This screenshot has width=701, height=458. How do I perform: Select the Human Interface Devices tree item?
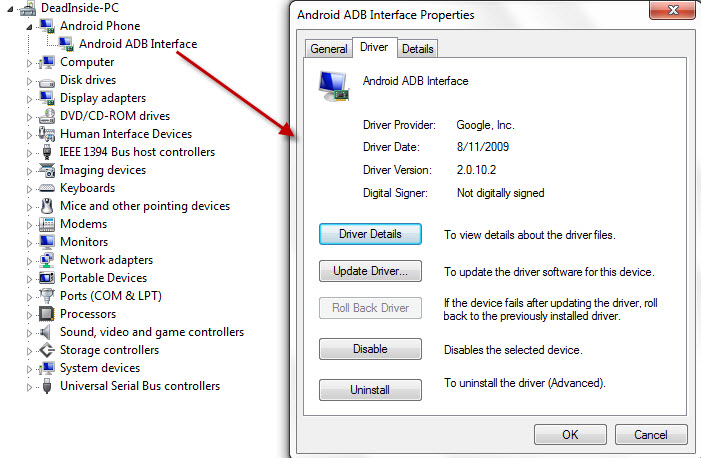(x=126, y=134)
